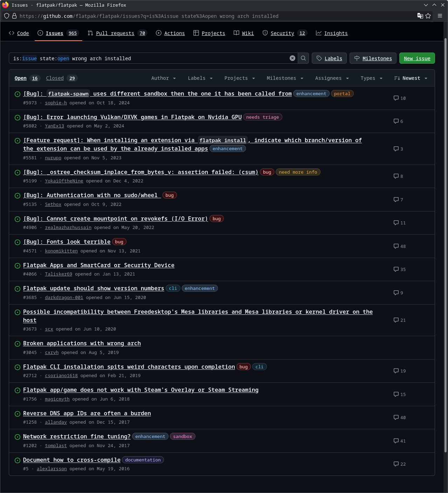Open the Newest sort dropdown

click(411, 78)
